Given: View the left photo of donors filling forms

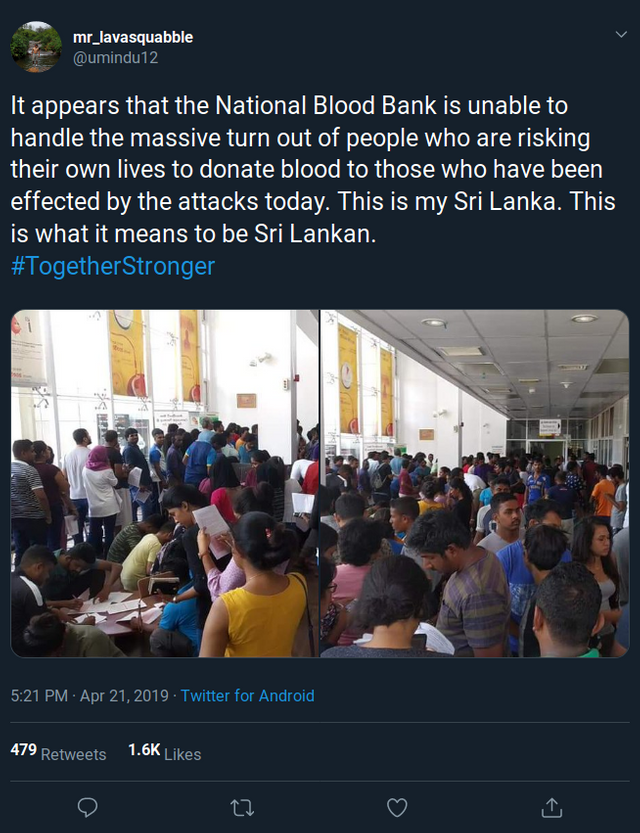Looking at the screenshot, I should coord(165,483).
